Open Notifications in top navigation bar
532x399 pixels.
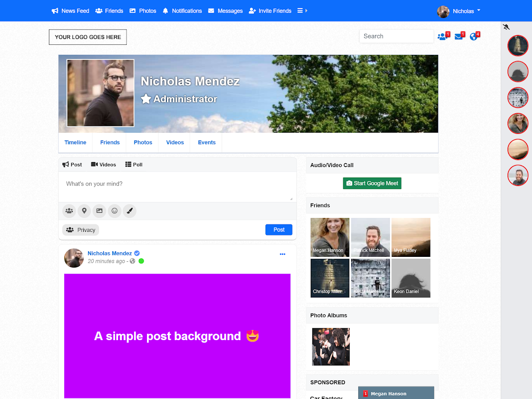pyautogui.click(x=182, y=11)
